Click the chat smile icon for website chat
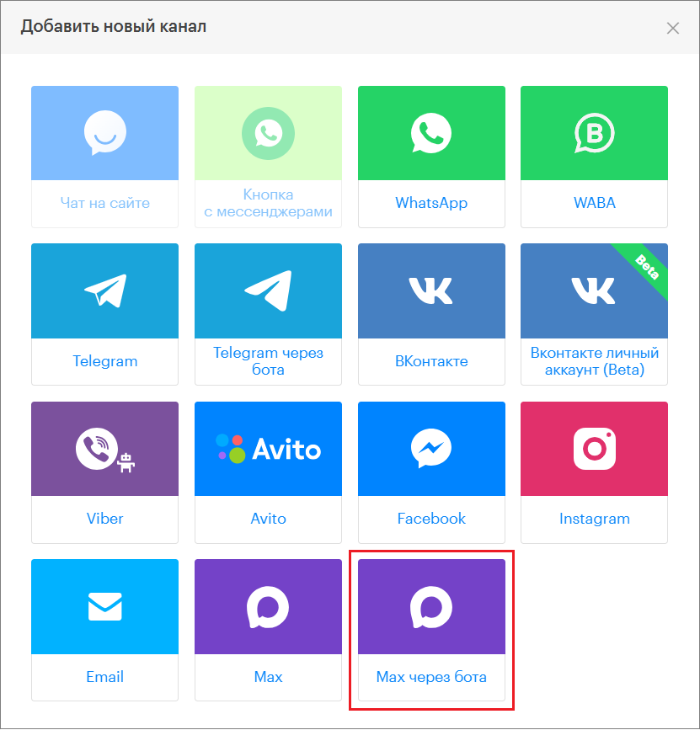 pyautogui.click(x=105, y=132)
